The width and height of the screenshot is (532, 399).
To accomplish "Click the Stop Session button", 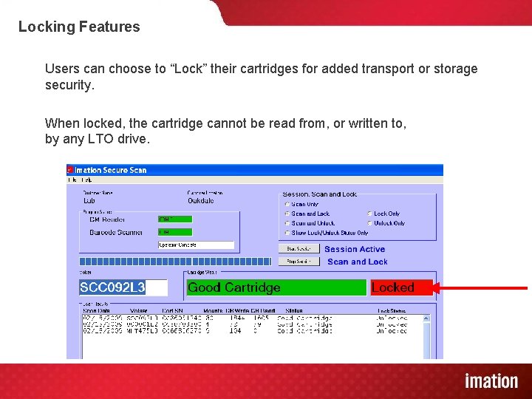I will [x=299, y=262].
